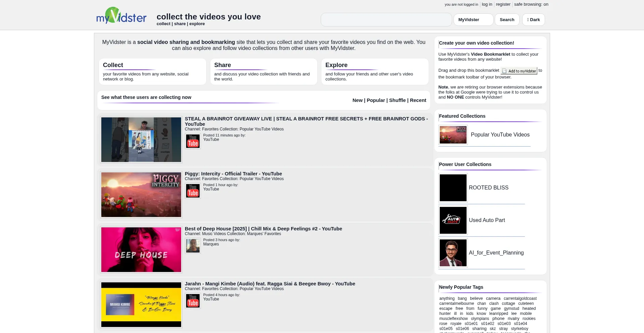Click the register link
This screenshot has height=333, width=644.
point(503,4)
